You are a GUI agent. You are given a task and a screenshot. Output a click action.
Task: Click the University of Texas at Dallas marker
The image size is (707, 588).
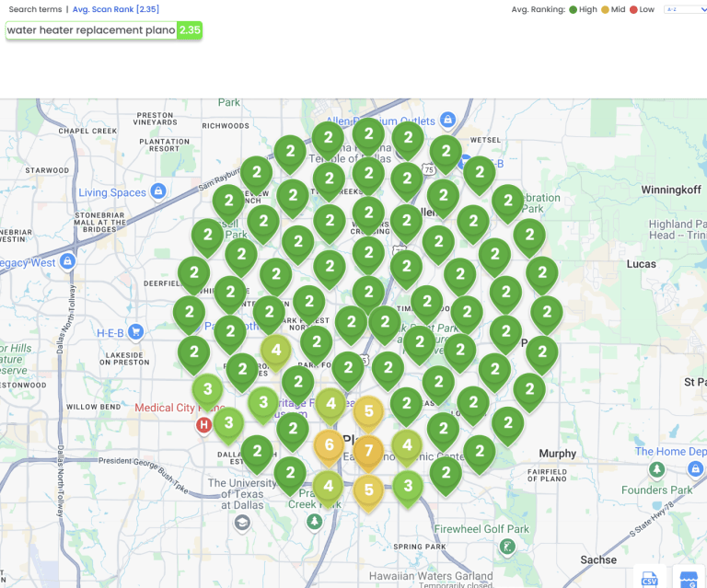click(242, 523)
